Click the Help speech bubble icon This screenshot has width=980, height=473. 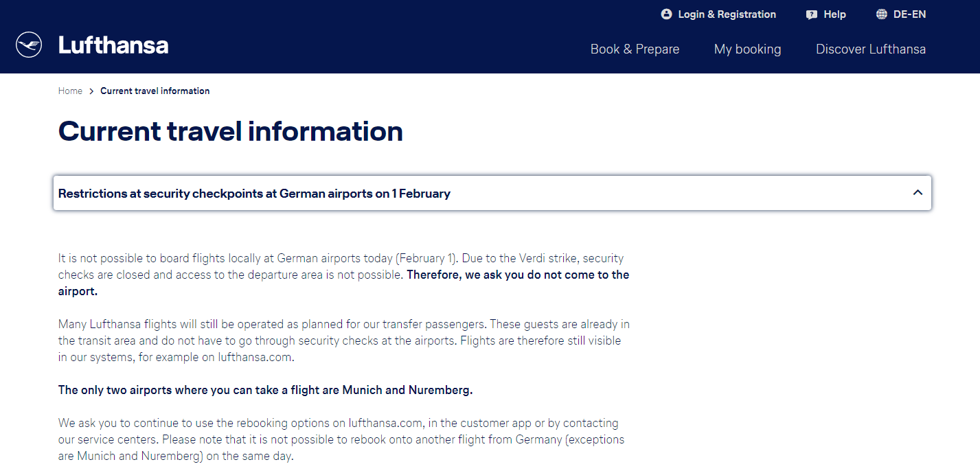coord(812,14)
